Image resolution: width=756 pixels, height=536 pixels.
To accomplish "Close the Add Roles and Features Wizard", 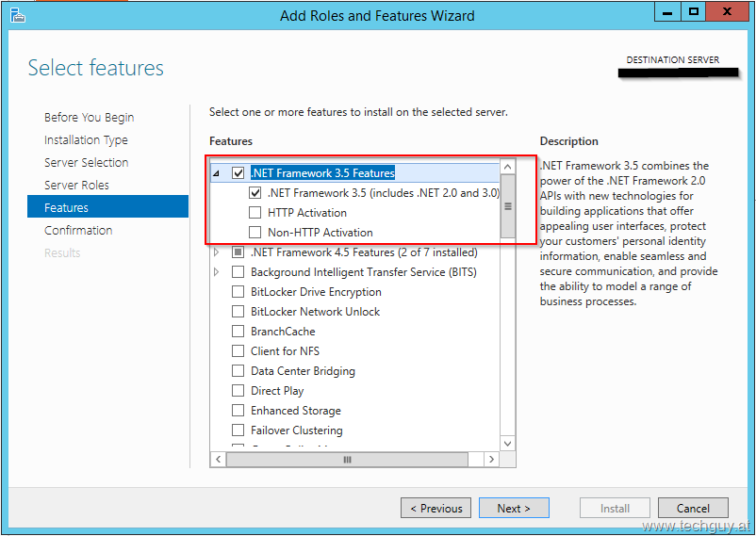I will (x=727, y=12).
